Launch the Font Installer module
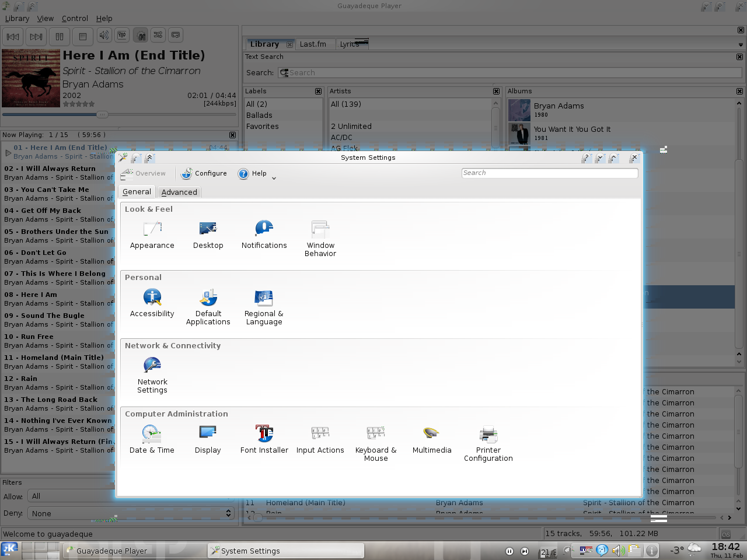Screen dimensions: 747x560 [264, 440]
